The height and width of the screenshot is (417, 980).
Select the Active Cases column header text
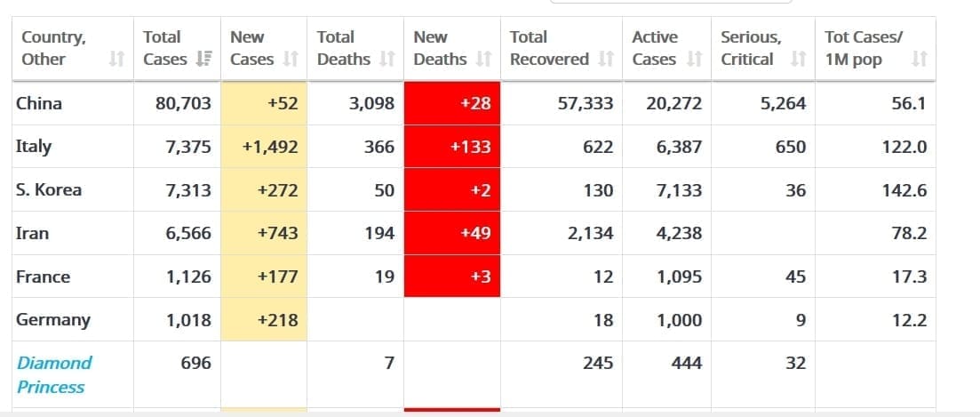[x=655, y=48]
